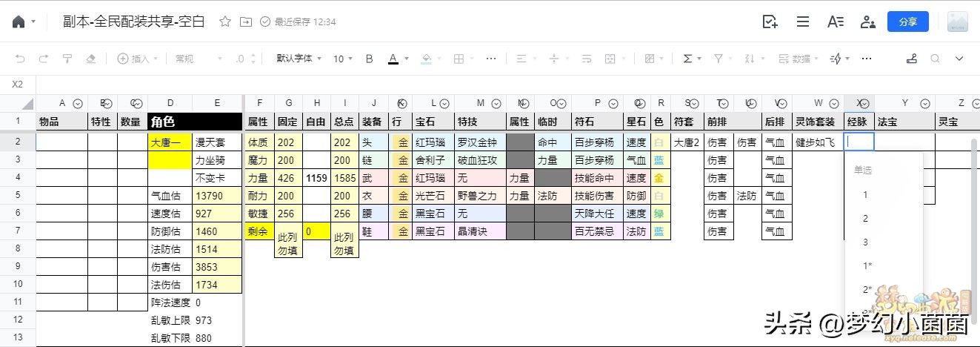Select row header 5

pos(18,196)
